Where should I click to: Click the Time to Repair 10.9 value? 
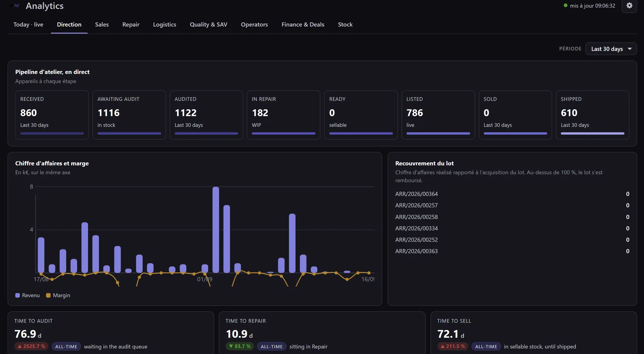pyautogui.click(x=237, y=334)
